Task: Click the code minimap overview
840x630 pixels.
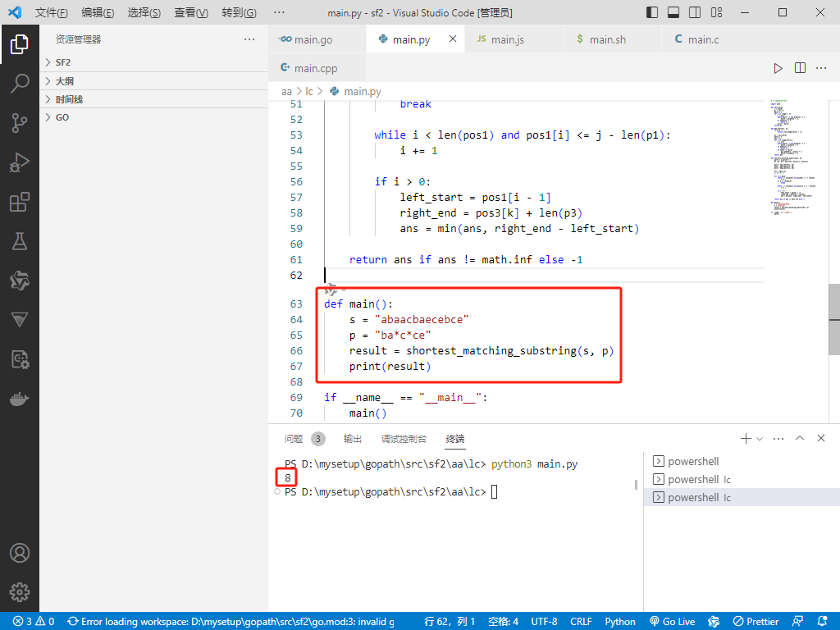Action: [x=794, y=157]
